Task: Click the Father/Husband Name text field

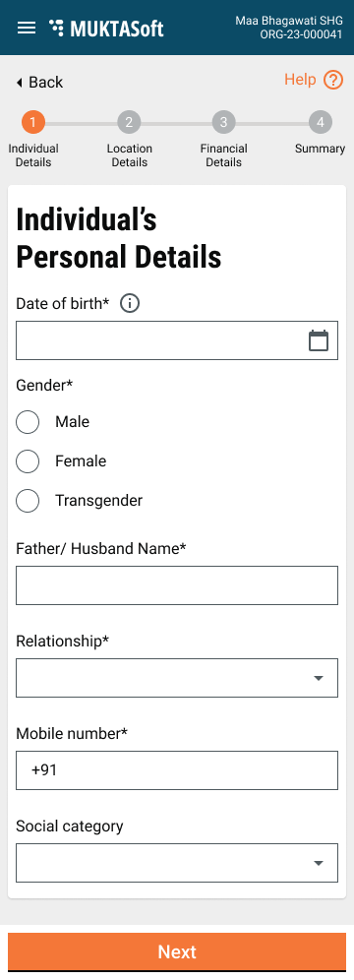Action: (x=177, y=585)
